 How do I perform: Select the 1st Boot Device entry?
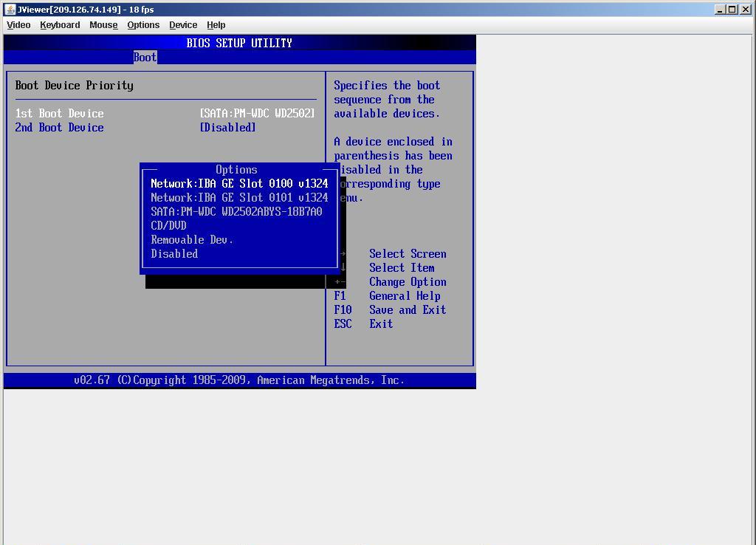60,113
